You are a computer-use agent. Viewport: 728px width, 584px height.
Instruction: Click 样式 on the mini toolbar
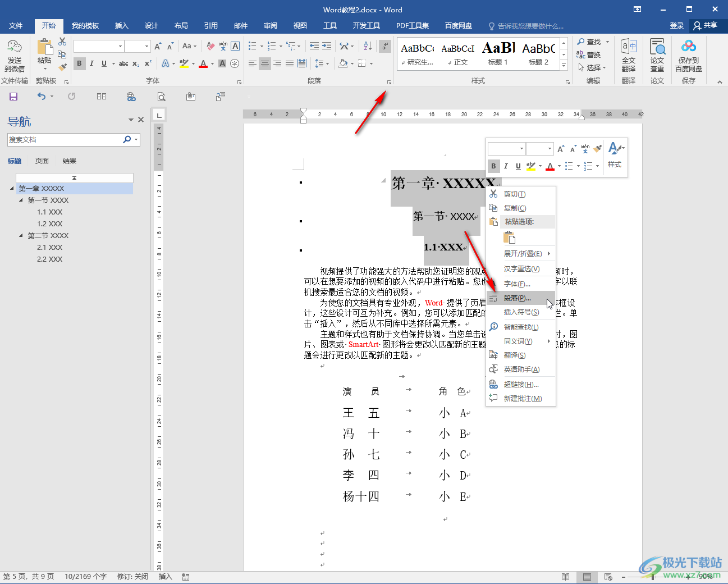point(615,156)
